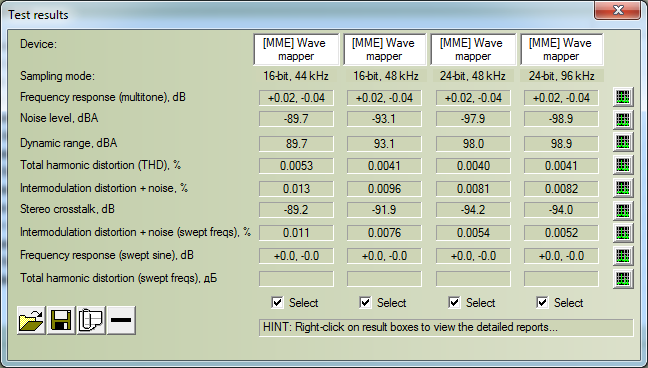Click noise level value -89.7
The image size is (648, 368).
click(x=296, y=119)
